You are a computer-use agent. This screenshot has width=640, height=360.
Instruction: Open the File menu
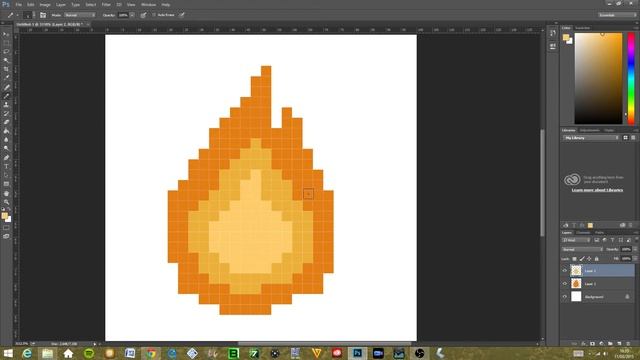coord(19,4)
